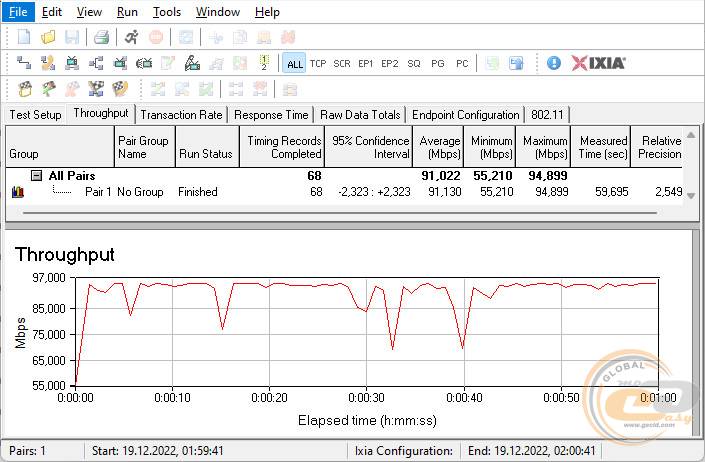Click the 1-over-2 renumber icon
Screen dimensions: 705x462
pos(264,63)
